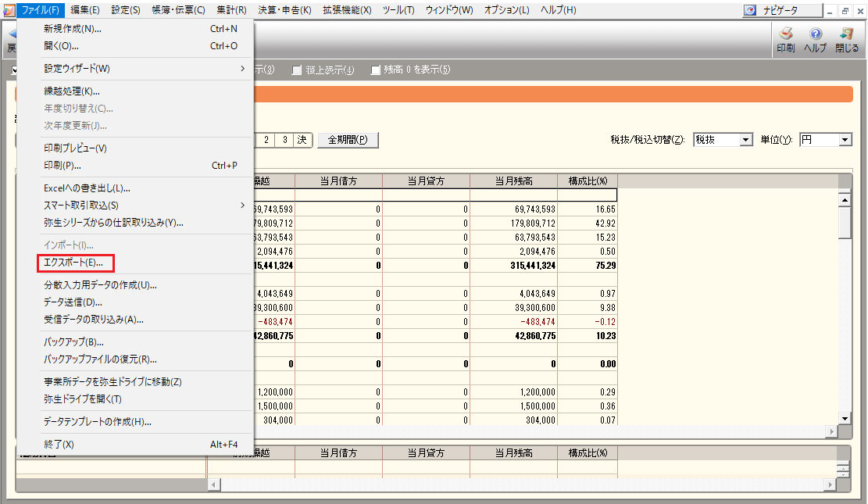Expand the 設定ウィザード submenu
The image size is (868, 504).
[x=145, y=69]
